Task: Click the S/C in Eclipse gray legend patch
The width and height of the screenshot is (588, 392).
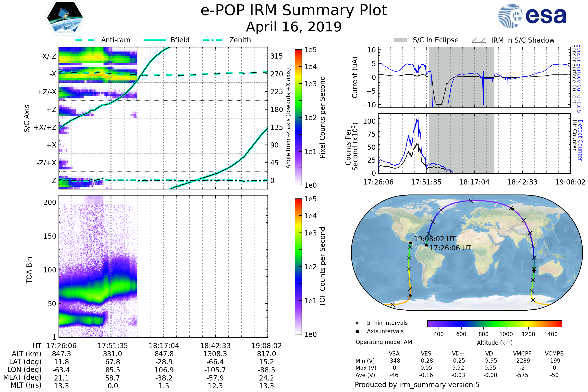Action: point(400,40)
